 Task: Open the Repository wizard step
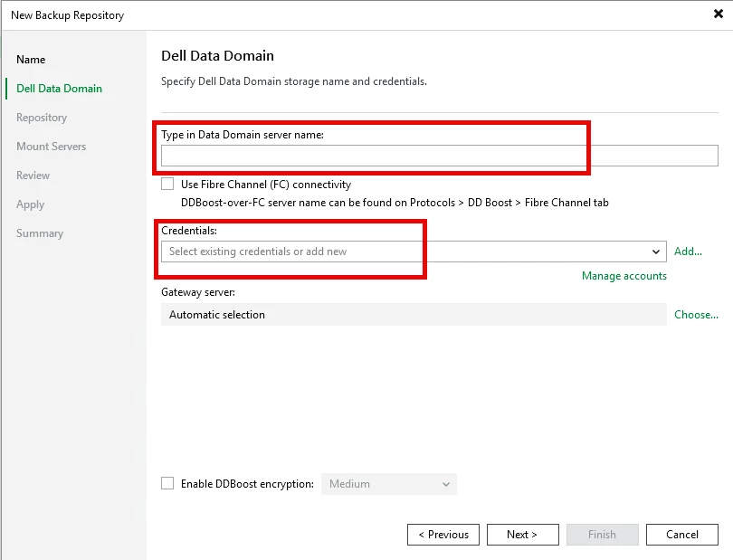pos(42,118)
